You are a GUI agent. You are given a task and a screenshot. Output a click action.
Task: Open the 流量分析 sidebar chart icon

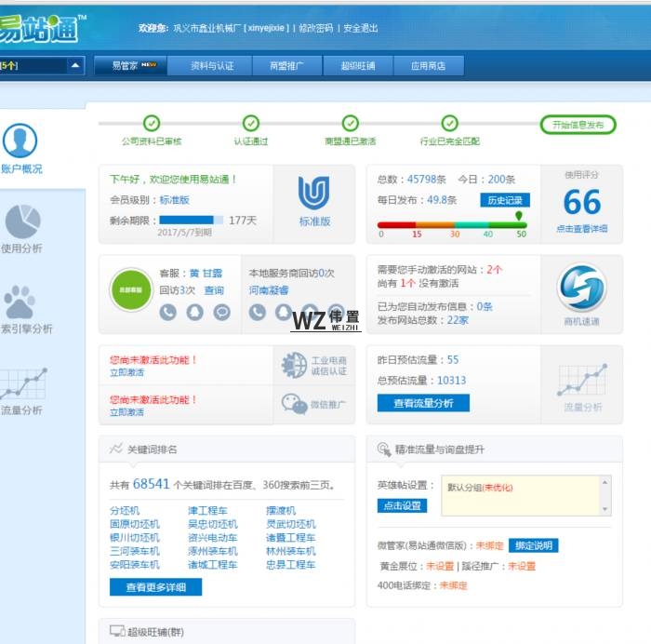tap(23, 384)
